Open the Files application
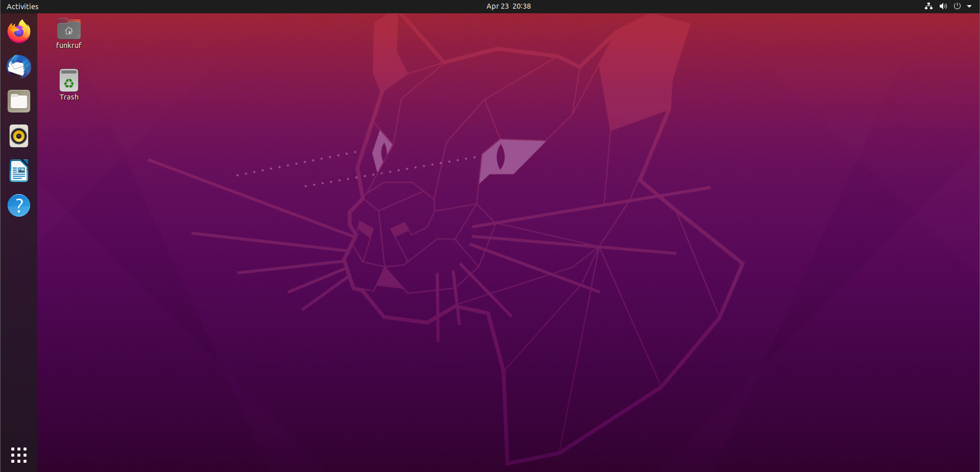This screenshot has width=980, height=472. pos(18,101)
